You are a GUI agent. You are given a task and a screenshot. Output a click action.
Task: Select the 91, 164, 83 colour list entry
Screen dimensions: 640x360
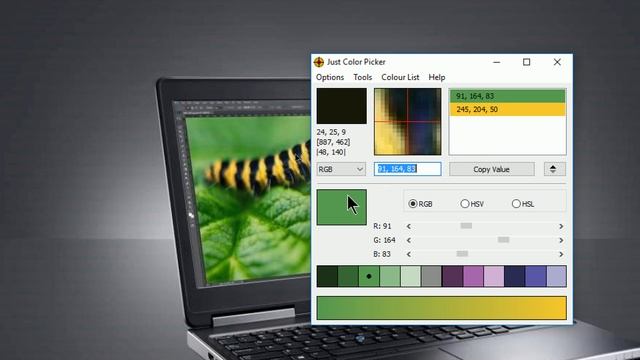tap(507, 96)
